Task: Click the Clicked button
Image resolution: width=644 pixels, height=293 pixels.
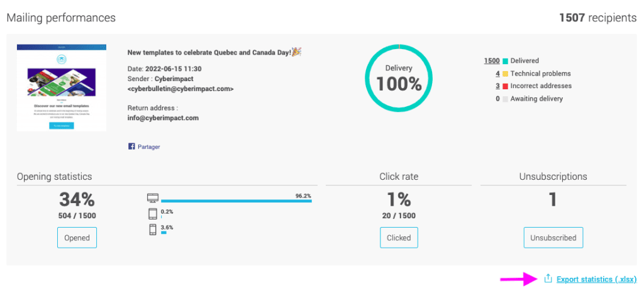Action: 399,238
